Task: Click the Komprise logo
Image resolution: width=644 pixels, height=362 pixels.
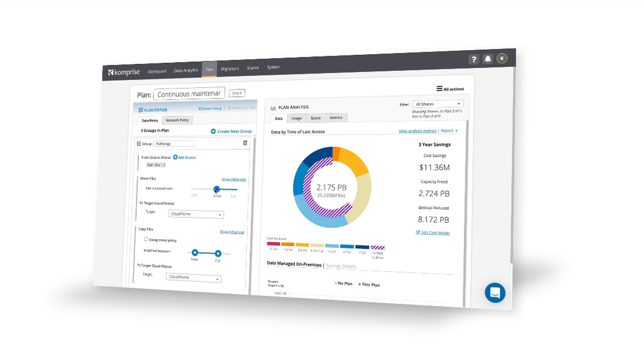Action: (124, 72)
